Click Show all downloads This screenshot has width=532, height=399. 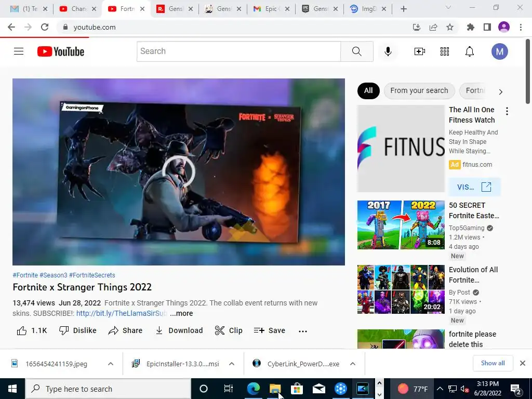point(493,363)
